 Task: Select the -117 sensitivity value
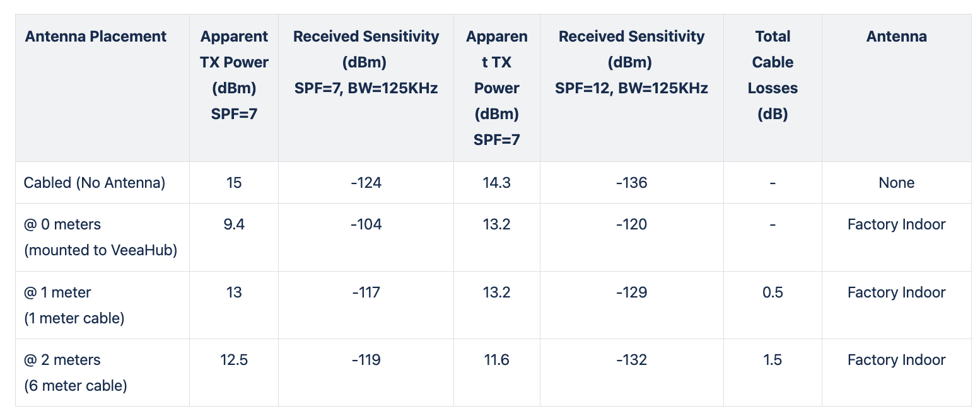pyautogui.click(x=366, y=292)
